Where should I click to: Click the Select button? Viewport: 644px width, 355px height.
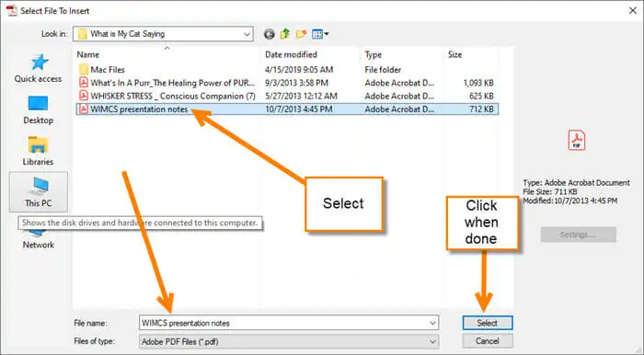(488, 323)
